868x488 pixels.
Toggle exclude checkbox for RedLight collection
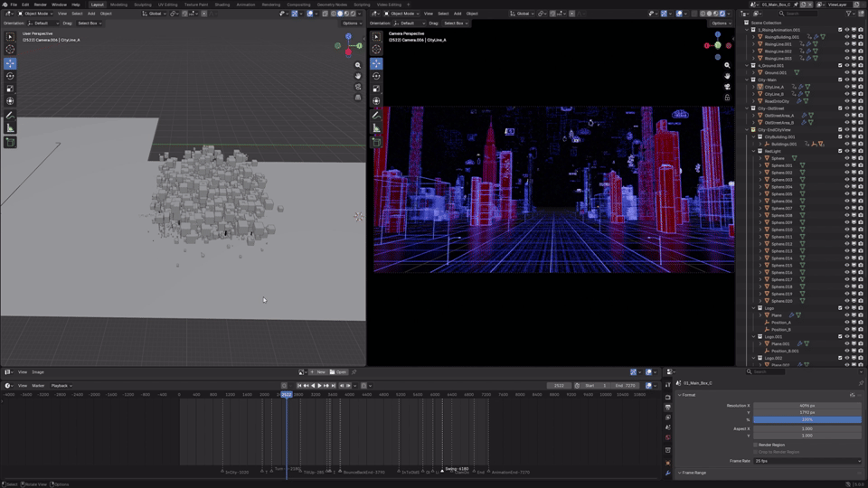840,151
